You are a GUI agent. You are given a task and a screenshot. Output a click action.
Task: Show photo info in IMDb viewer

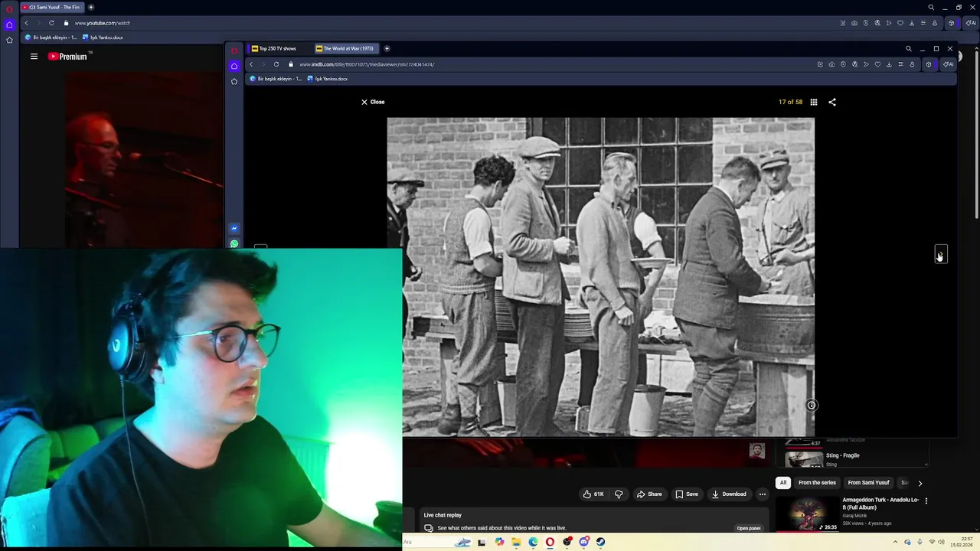tap(812, 406)
